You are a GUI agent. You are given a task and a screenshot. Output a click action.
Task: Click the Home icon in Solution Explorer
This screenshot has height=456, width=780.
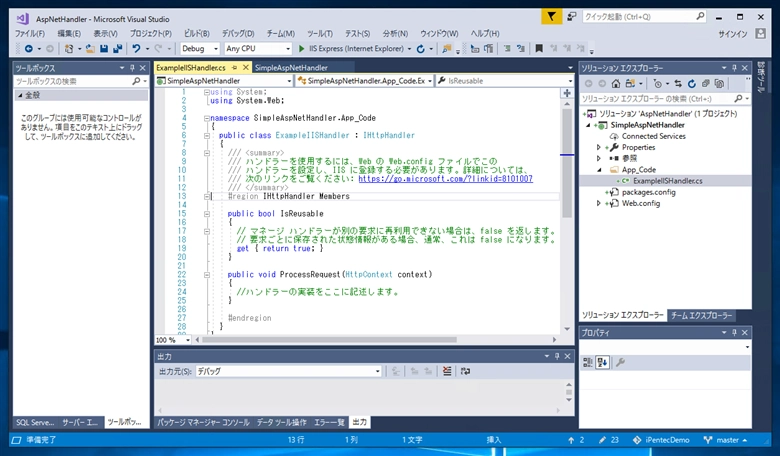click(x=616, y=84)
